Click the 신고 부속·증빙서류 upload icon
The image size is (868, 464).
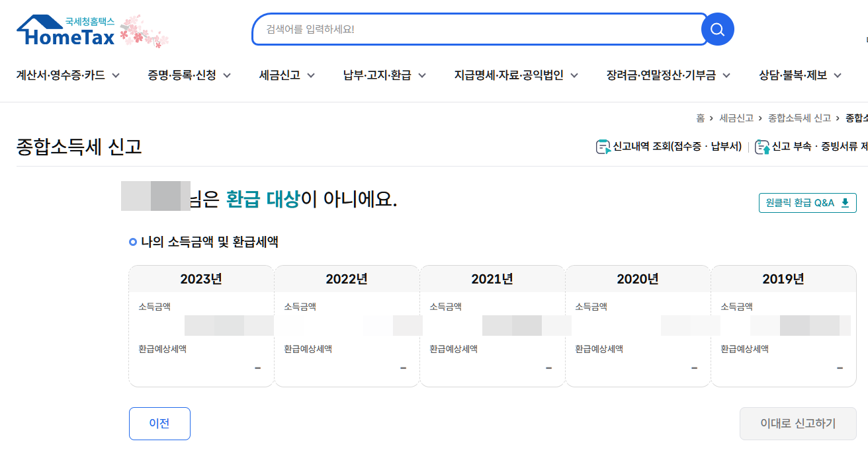(x=763, y=147)
